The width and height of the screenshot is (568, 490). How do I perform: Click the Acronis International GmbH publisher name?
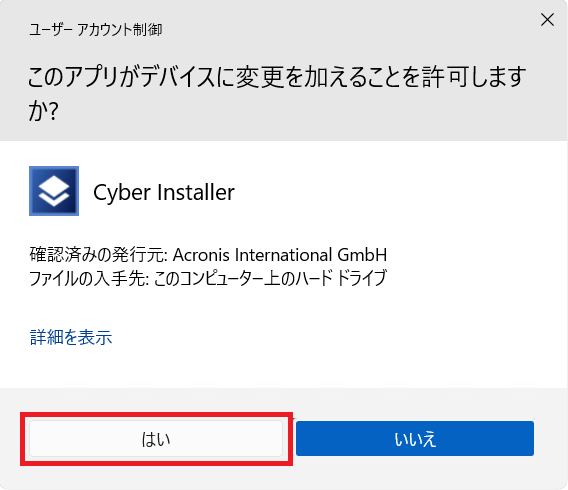tap(280, 255)
